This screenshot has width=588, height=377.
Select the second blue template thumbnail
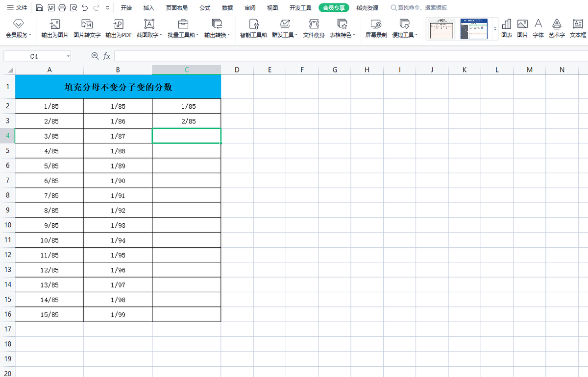[474, 29]
